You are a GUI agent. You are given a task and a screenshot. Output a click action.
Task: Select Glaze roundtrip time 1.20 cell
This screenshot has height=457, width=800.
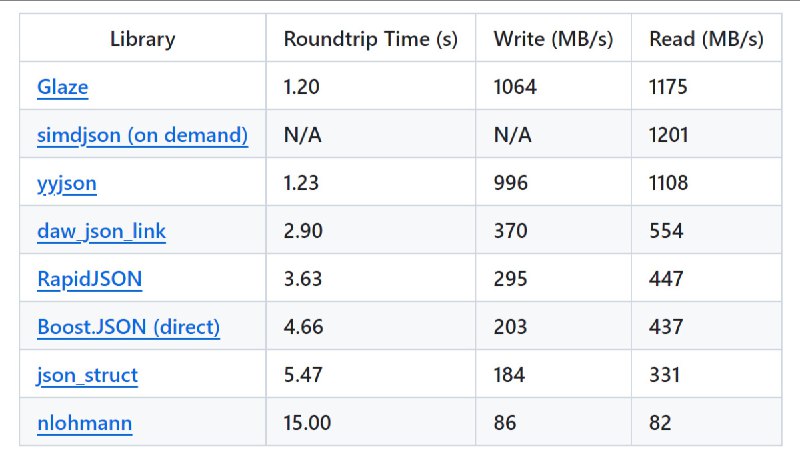371,86
